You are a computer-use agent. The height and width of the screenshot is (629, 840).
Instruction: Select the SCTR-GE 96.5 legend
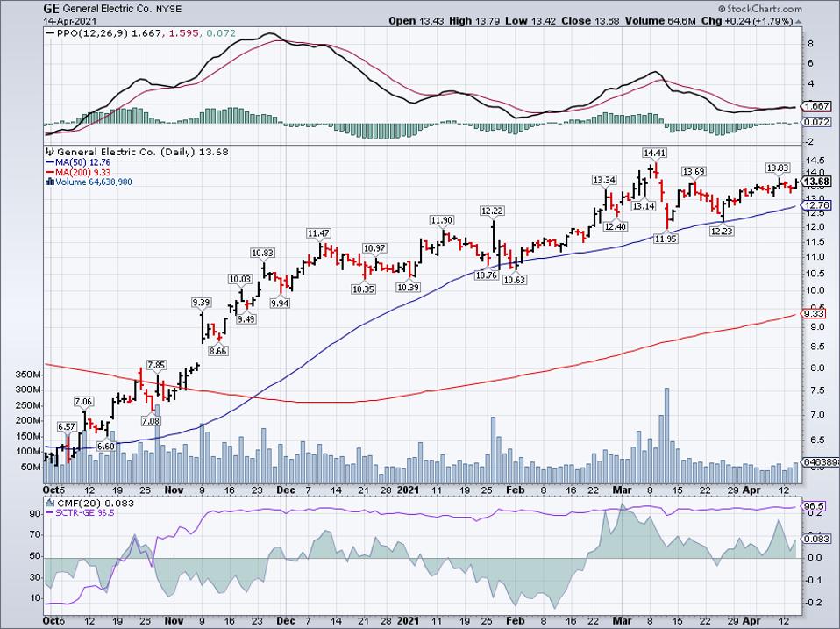click(x=85, y=512)
